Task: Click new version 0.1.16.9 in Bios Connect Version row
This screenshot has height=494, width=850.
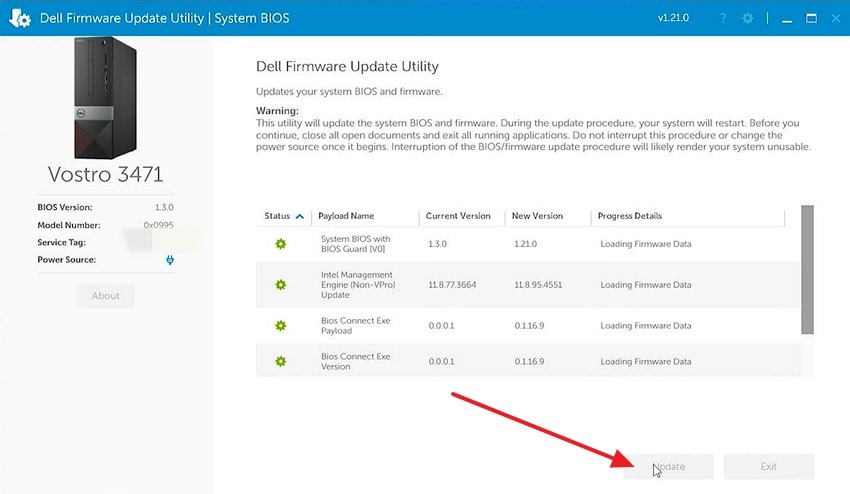Action: click(529, 361)
